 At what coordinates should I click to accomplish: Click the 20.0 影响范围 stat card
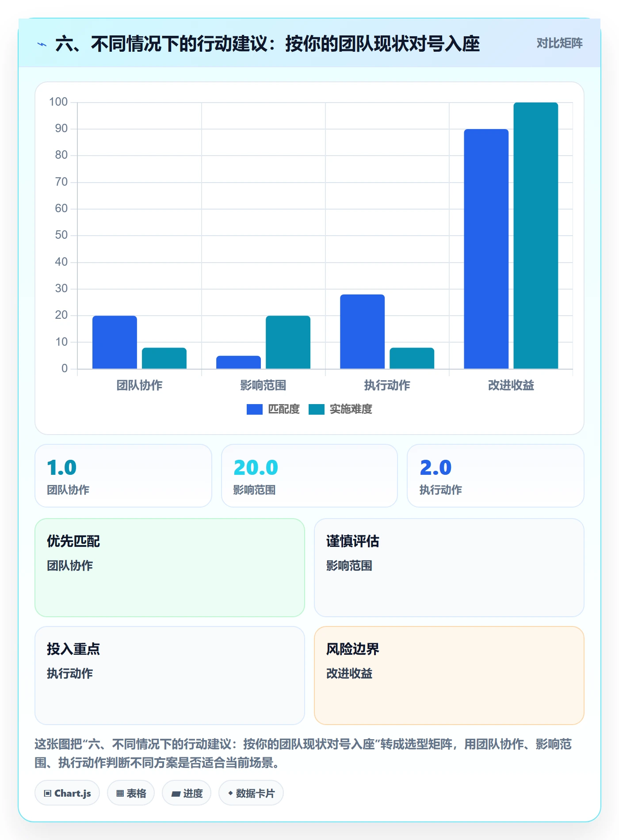tap(309, 476)
